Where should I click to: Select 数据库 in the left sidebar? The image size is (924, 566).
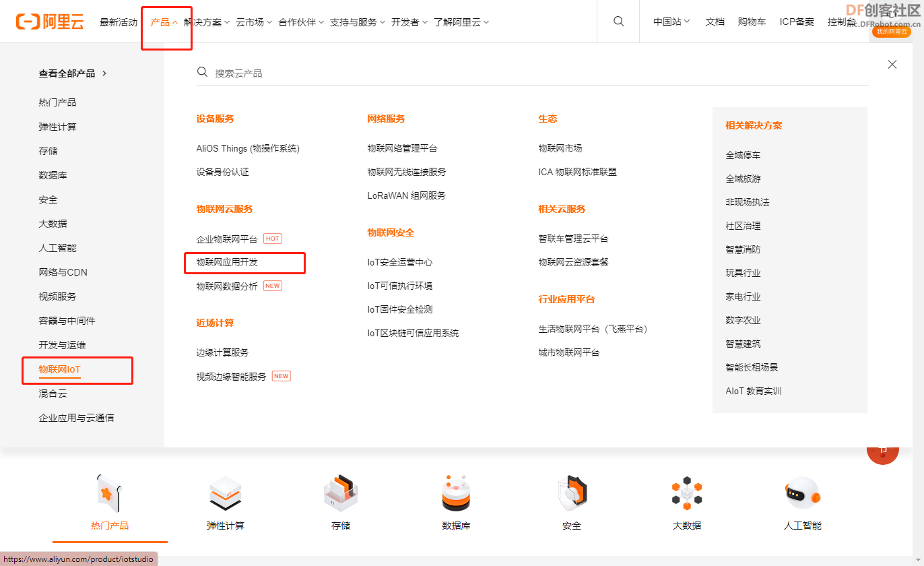53,175
